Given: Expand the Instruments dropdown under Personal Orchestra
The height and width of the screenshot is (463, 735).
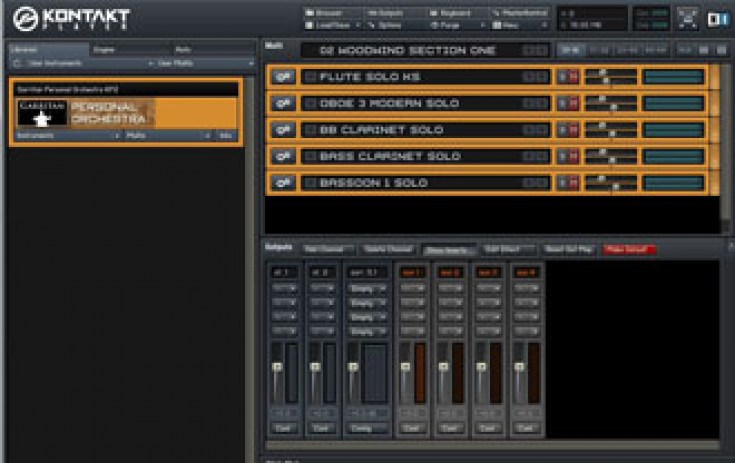Looking at the screenshot, I should pyautogui.click(x=68, y=135).
